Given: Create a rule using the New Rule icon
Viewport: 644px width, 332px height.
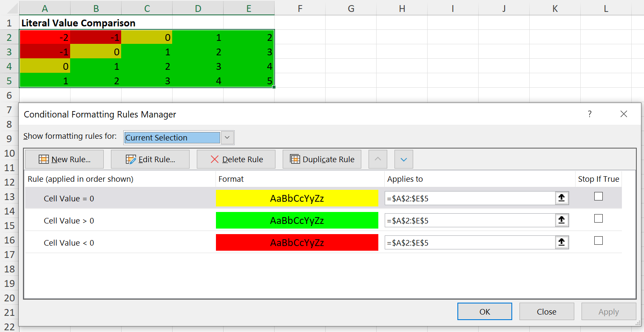Looking at the screenshot, I should [44, 159].
